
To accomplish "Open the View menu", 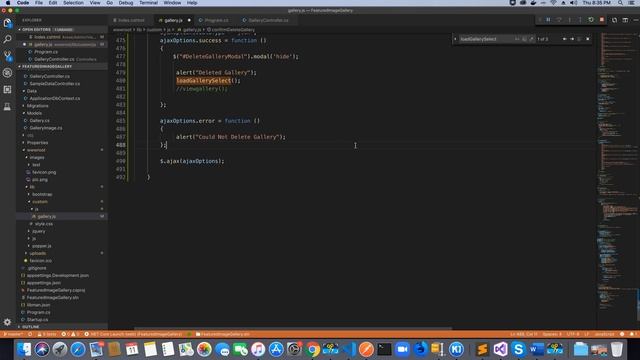I will coord(95,3).
